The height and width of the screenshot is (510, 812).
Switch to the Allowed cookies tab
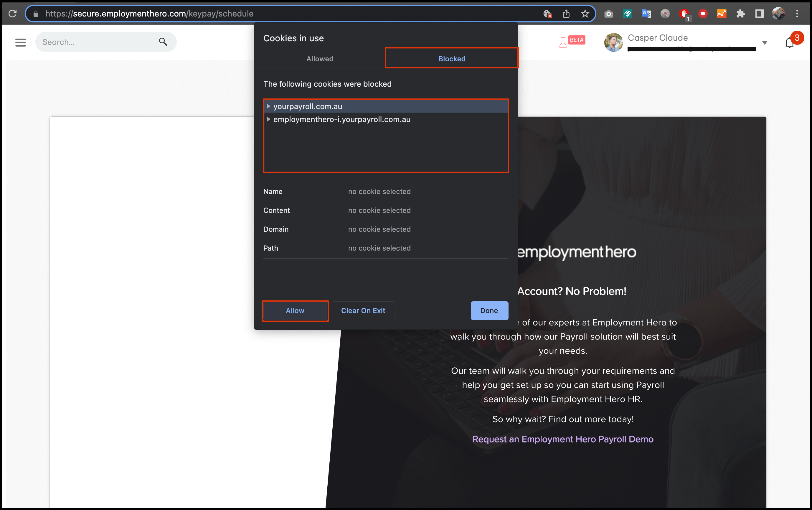click(320, 59)
